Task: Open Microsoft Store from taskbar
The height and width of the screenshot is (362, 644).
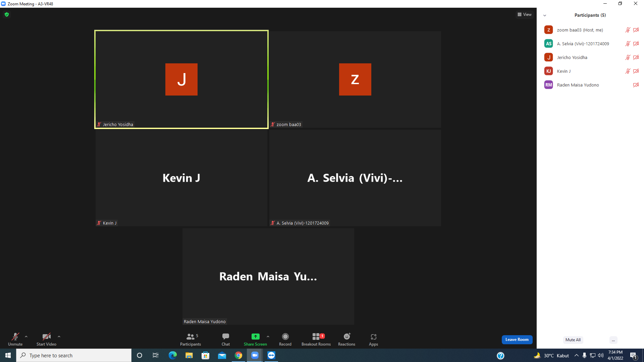Action: coord(205,355)
